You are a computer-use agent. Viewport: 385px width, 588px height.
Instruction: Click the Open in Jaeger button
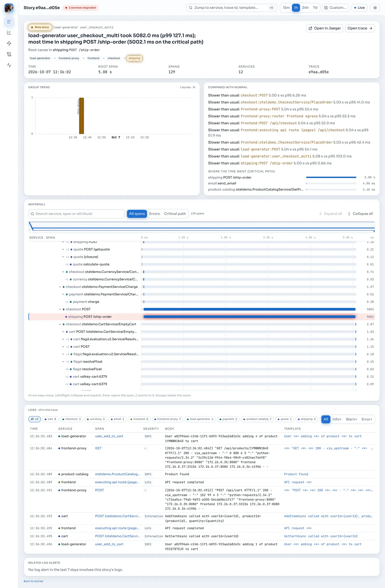pyautogui.click(x=325, y=28)
